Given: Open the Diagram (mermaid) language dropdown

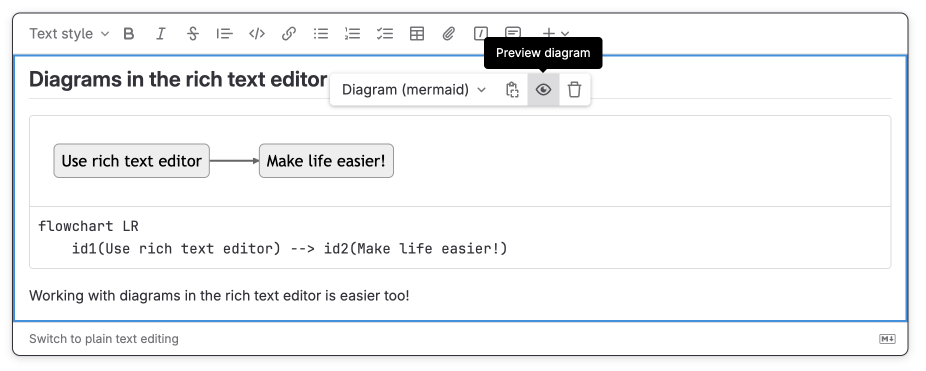Looking at the screenshot, I should point(414,90).
